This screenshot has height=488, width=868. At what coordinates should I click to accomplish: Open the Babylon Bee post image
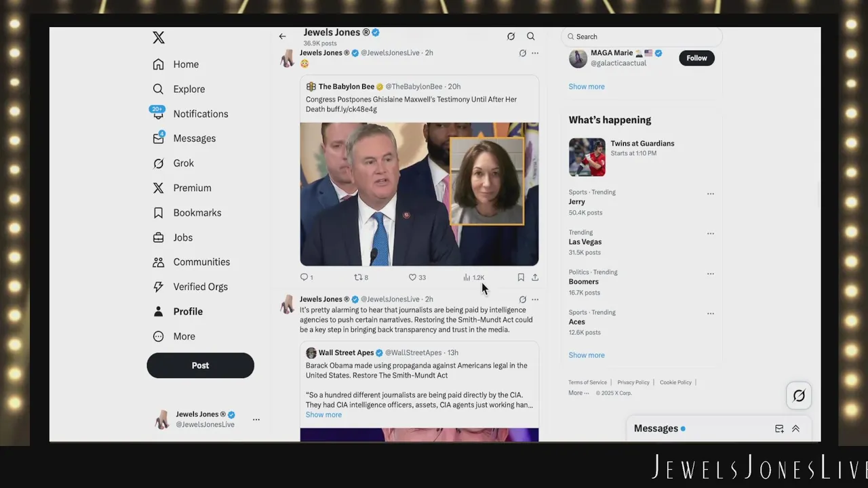click(x=419, y=194)
